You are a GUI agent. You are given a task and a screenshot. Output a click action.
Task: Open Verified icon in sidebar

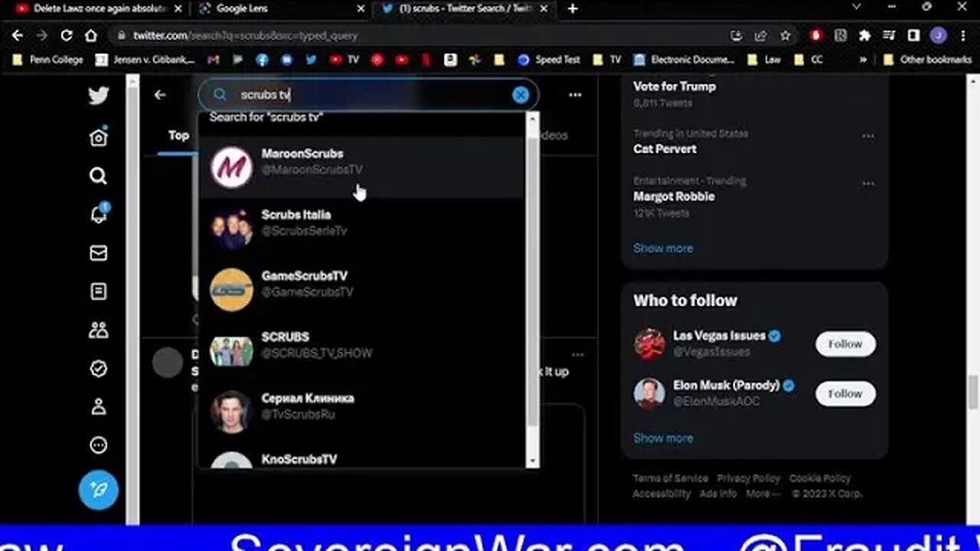coord(98,368)
